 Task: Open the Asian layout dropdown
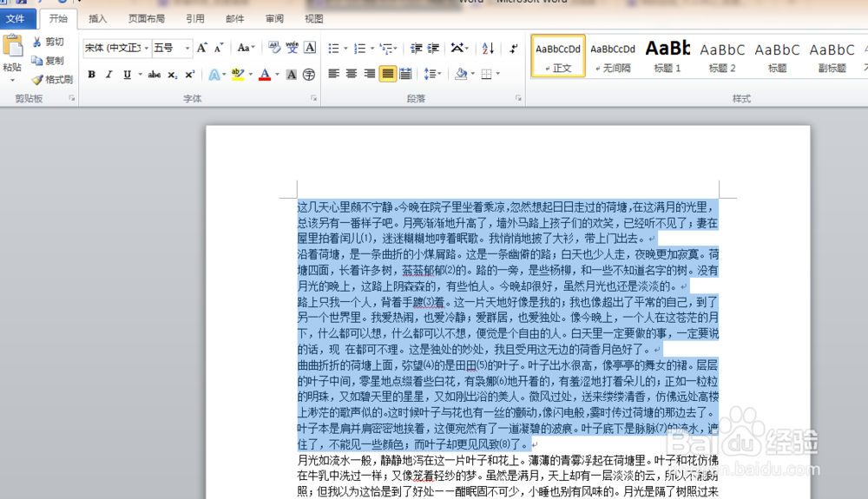(x=460, y=48)
